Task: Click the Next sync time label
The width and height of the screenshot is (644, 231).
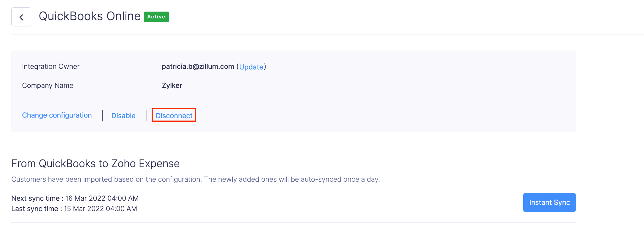Action: pyautogui.click(x=37, y=198)
